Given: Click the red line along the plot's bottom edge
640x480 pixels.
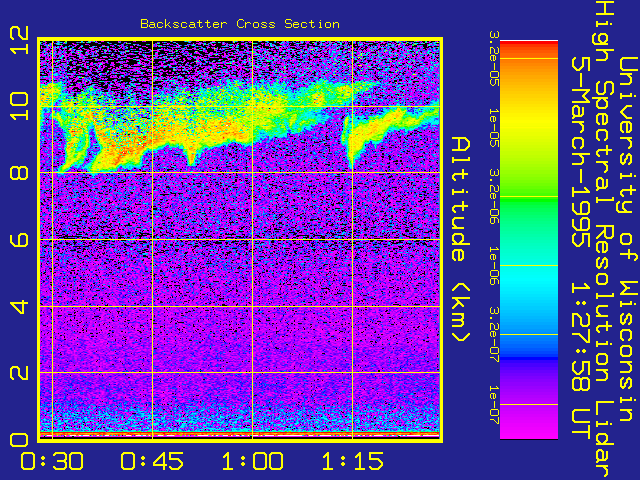Looking at the screenshot, I should [x=240, y=433].
